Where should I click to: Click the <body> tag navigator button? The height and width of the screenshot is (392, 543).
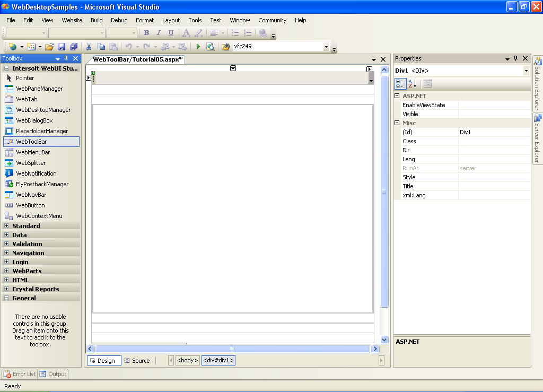tap(188, 361)
